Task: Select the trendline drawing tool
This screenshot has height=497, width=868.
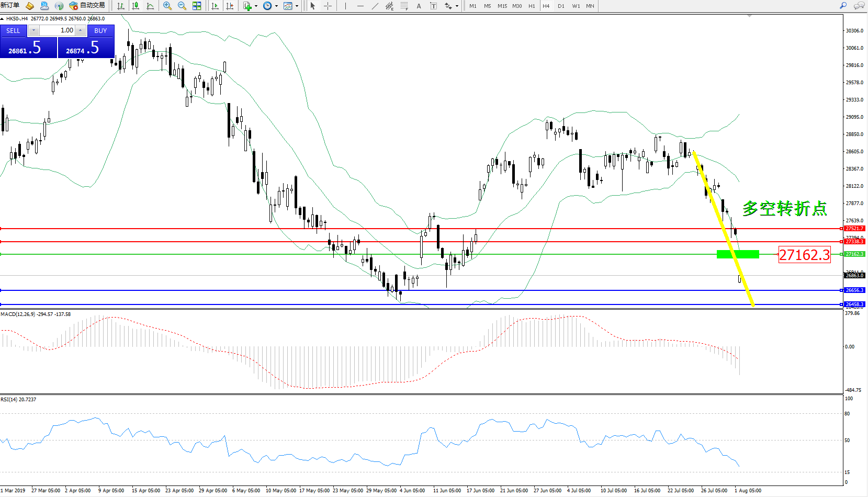Action: point(375,6)
